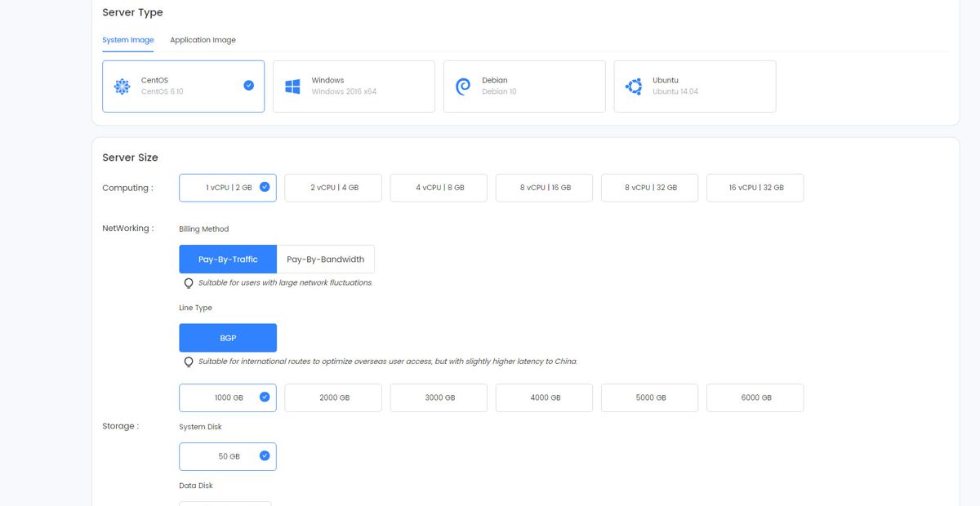Image resolution: width=980 pixels, height=506 pixels.
Task: Pick the 4000 GB traffic package
Action: tap(544, 397)
